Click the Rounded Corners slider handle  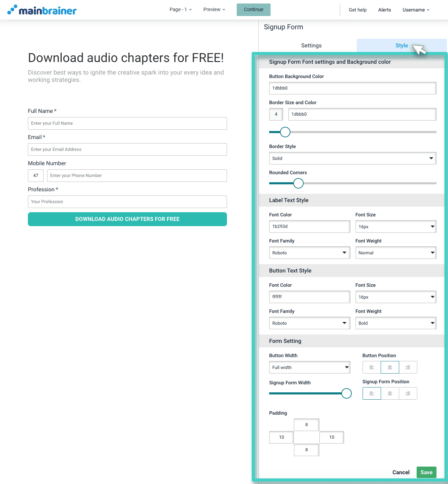click(298, 183)
